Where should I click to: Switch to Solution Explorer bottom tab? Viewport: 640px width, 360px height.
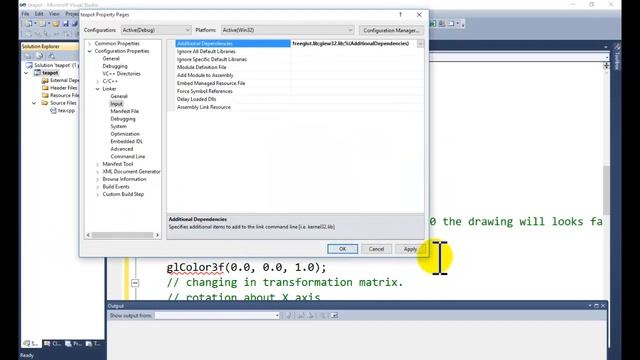(31, 344)
